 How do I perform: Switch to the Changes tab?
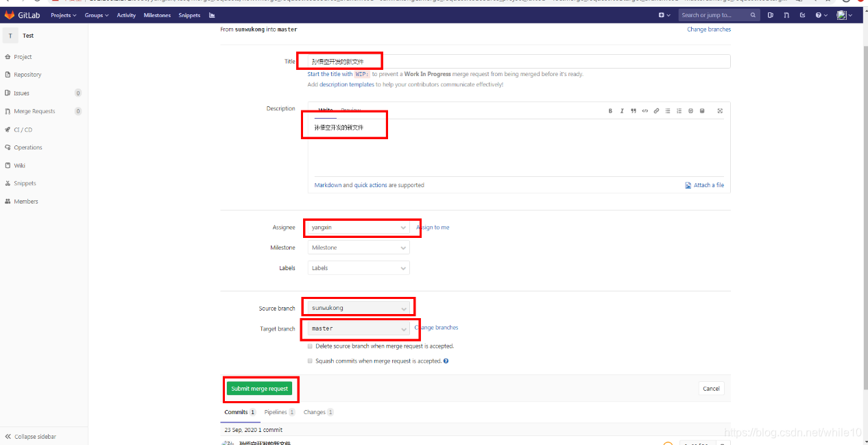tap(319, 412)
